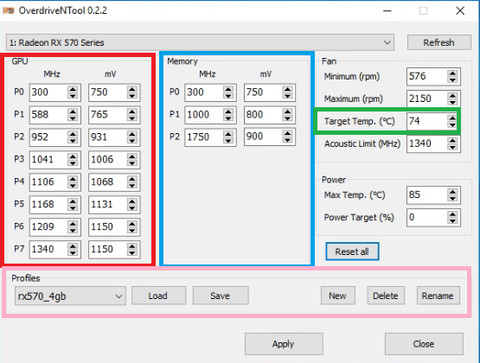The height and width of the screenshot is (363, 480).
Task: Increase Memory P2 MHz with up arrow
Action: [x=228, y=134]
